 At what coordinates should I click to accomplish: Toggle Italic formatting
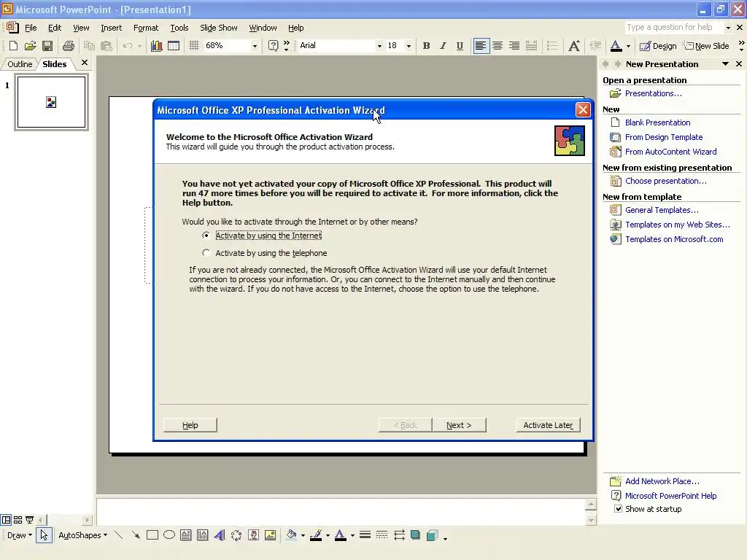[x=443, y=46]
